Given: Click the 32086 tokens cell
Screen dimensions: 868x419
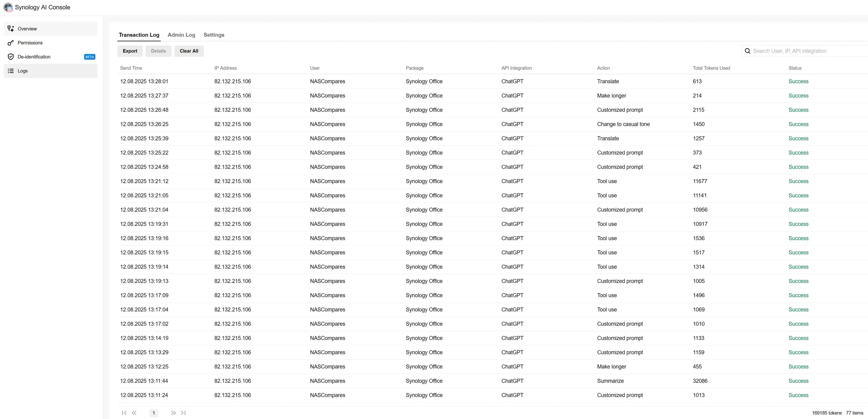Looking at the screenshot, I should [x=700, y=381].
